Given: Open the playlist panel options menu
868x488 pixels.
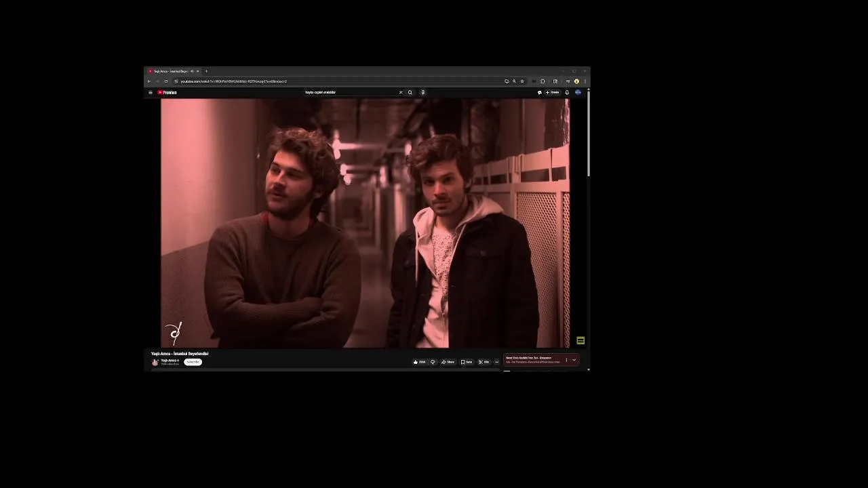Looking at the screenshot, I should 566,360.
